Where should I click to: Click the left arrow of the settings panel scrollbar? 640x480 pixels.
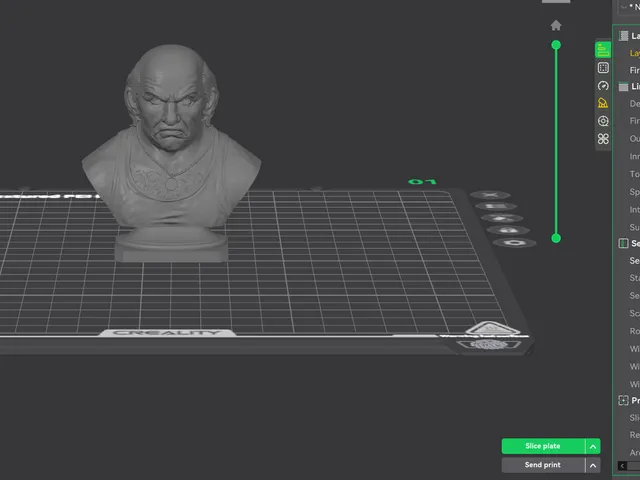622,466
